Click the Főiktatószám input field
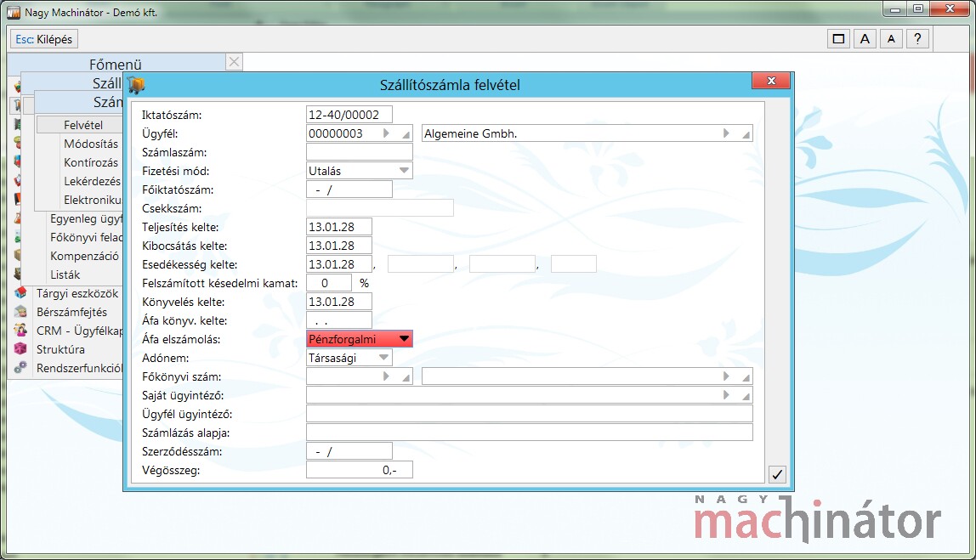The image size is (976, 560). 349,189
